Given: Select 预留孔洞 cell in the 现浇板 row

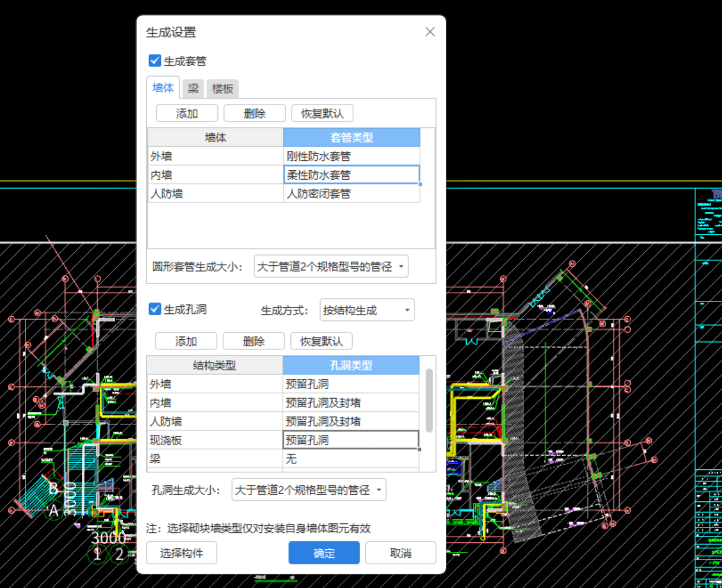Looking at the screenshot, I should point(351,440).
